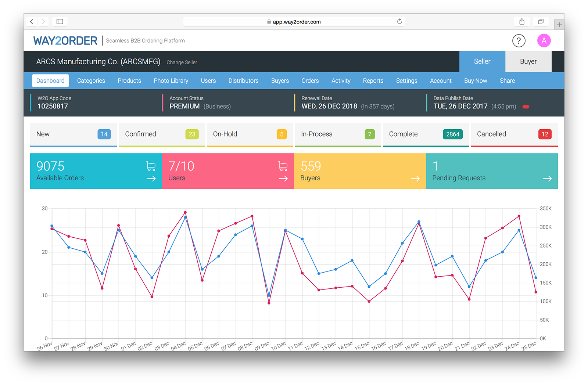Click the Safari sidebar toggle icon
Screen dimensions: 588x385
pyautogui.click(x=60, y=21)
